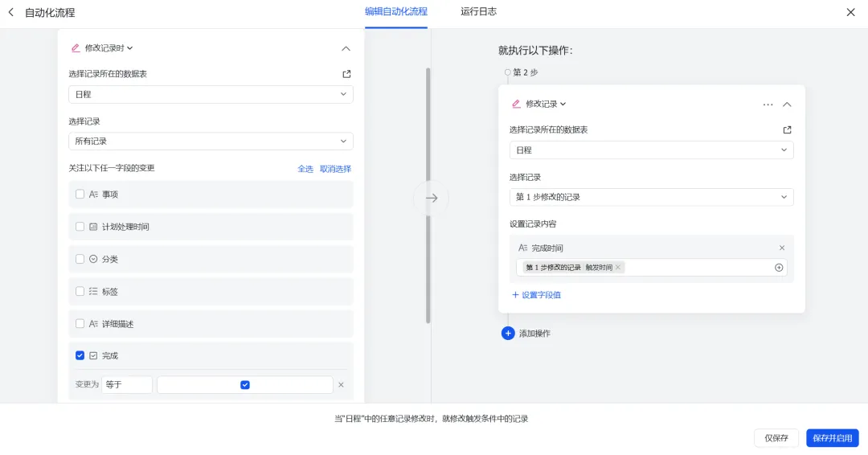Close the automation editor with X icon
Image resolution: width=868 pixels, height=455 pixels.
click(x=851, y=12)
